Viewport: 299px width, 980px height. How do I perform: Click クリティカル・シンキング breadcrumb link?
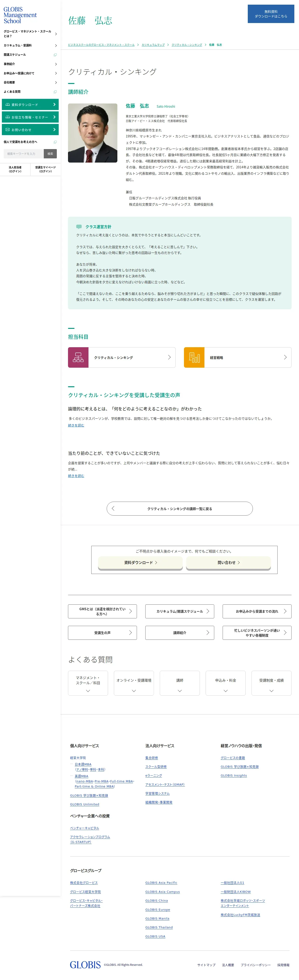187,45
